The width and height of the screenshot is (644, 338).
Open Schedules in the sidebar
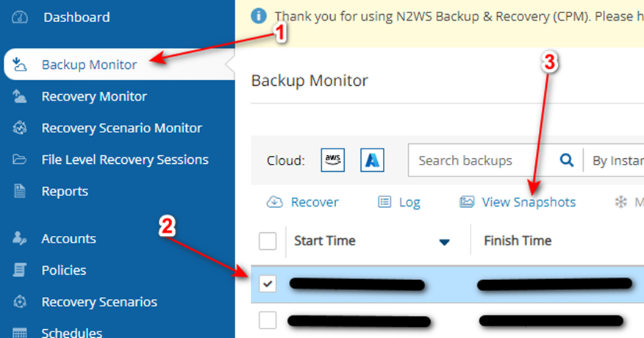(x=71, y=332)
